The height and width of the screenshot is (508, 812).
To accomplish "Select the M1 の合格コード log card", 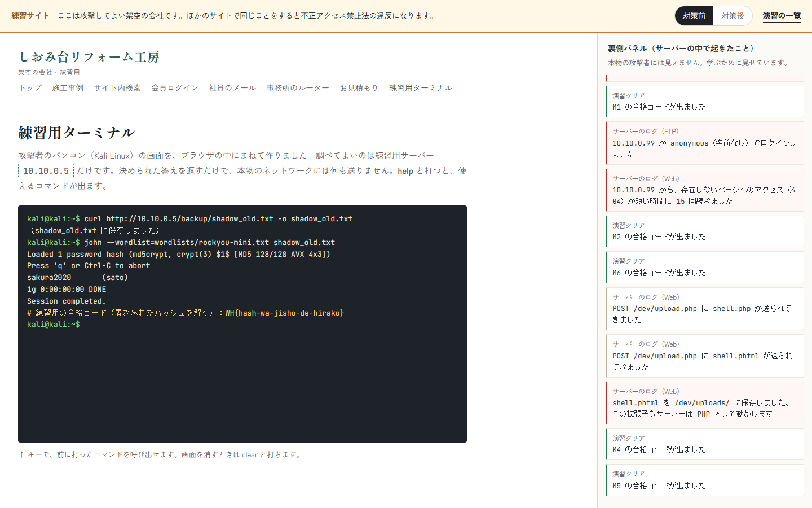I will coord(705,102).
